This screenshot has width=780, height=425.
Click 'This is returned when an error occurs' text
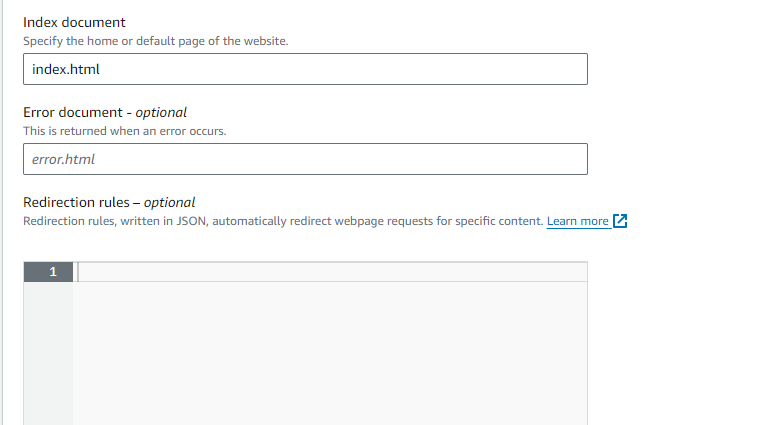click(125, 131)
